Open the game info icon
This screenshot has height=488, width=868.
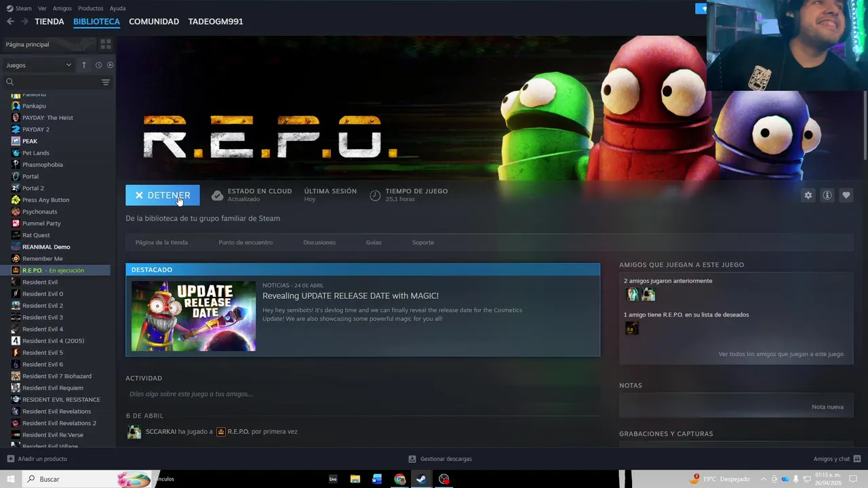(x=827, y=195)
